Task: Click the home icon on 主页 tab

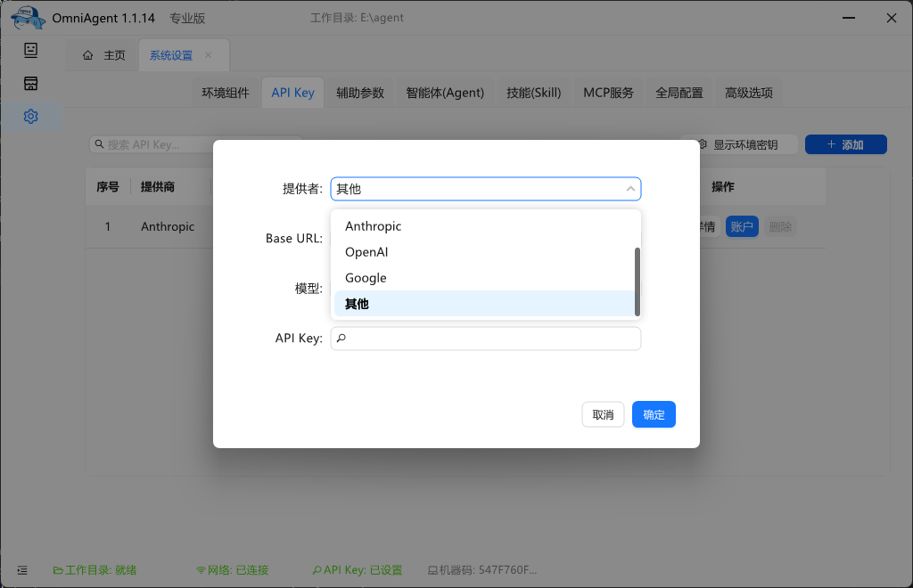Action: (x=87, y=55)
